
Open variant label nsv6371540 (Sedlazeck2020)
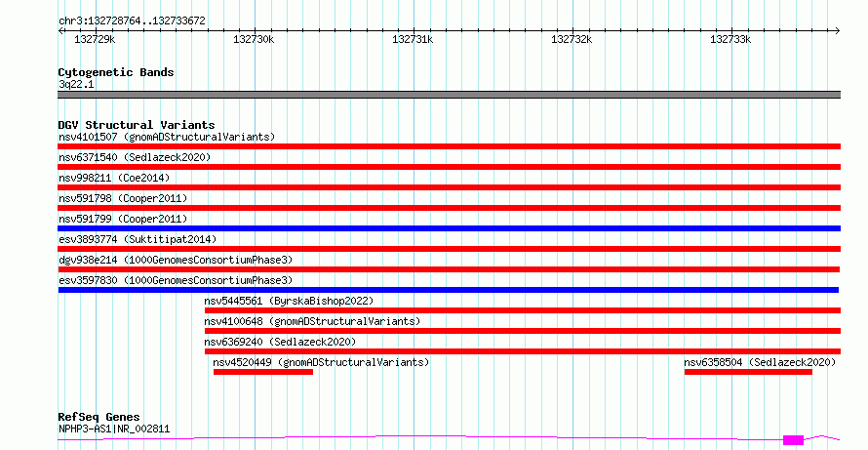pyautogui.click(x=135, y=157)
